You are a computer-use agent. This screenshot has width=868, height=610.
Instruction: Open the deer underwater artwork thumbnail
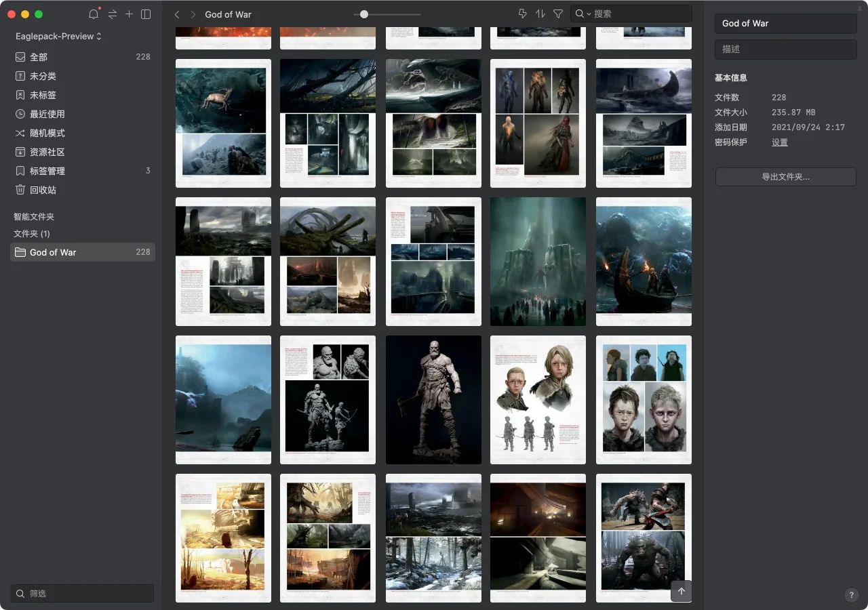[223, 123]
